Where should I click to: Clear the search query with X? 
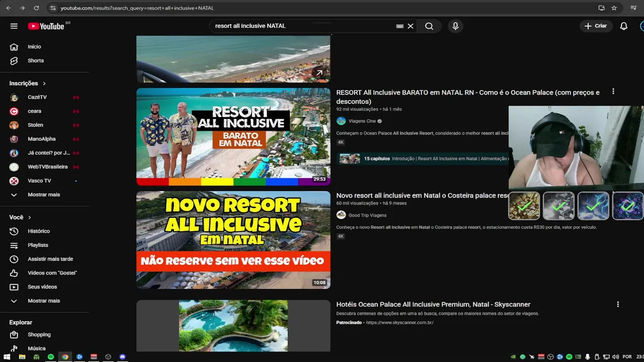point(411,26)
